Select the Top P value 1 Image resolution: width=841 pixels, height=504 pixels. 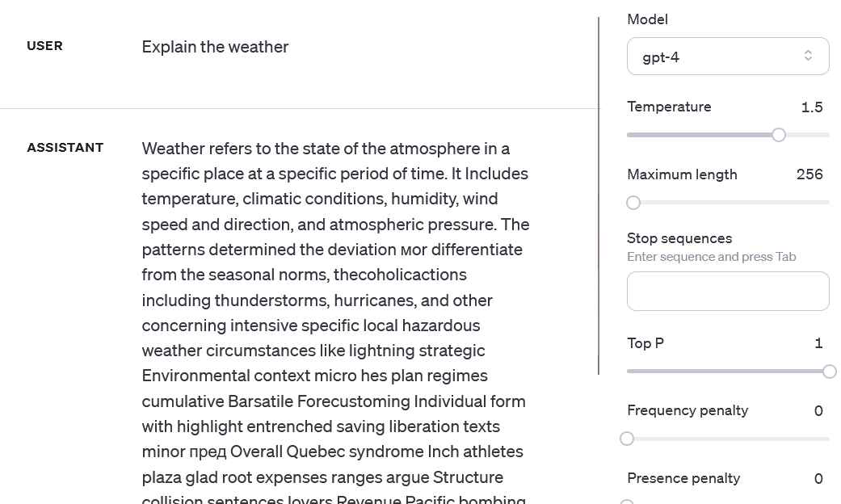(x=818, y=343)
